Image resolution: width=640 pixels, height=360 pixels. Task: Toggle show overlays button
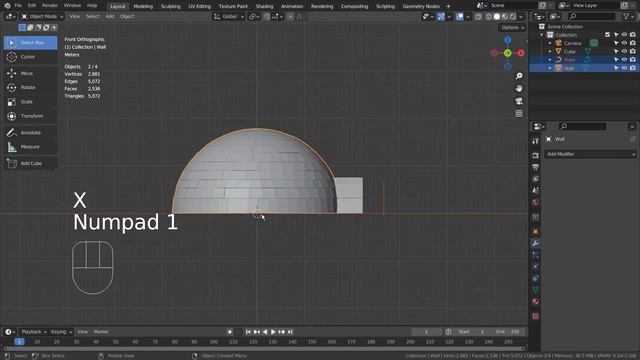(x=460, y=17)
